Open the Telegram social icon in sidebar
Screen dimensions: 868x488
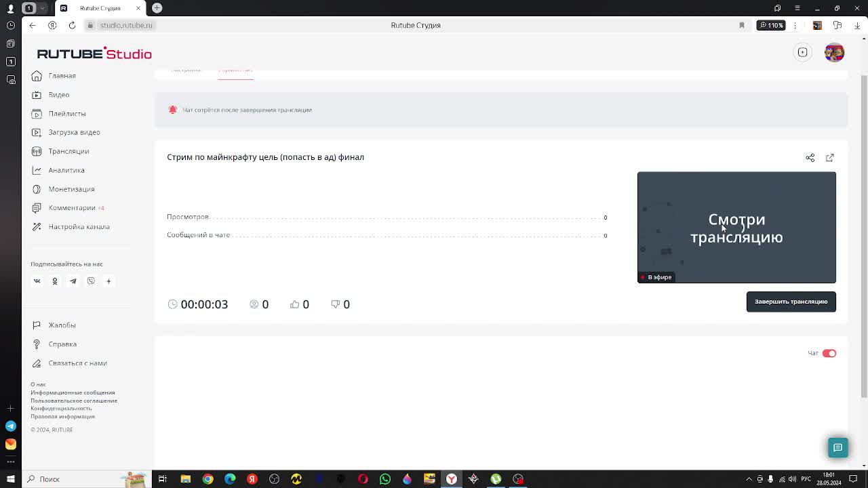(73, 281)
